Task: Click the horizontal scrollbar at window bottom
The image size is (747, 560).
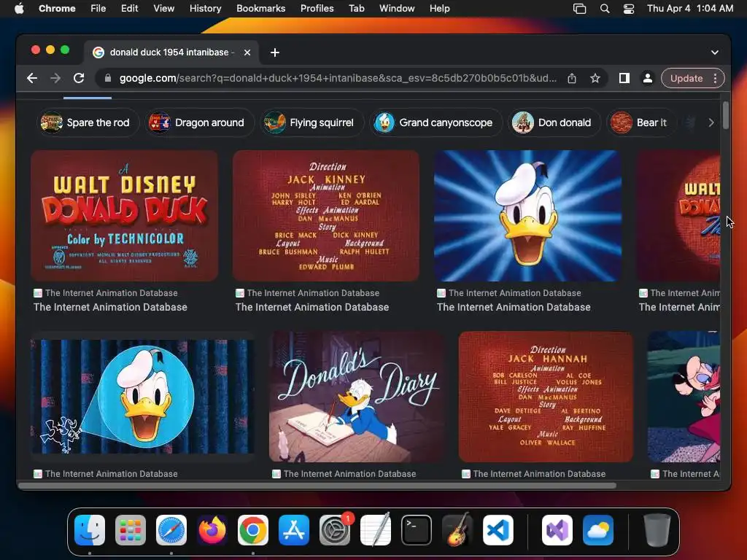Action: pos(318,486)
